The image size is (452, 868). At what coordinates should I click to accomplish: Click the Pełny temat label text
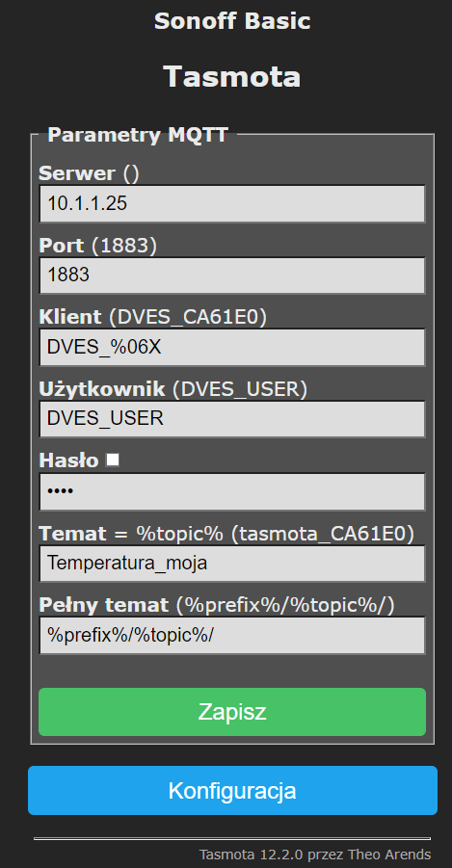[103, 605]
